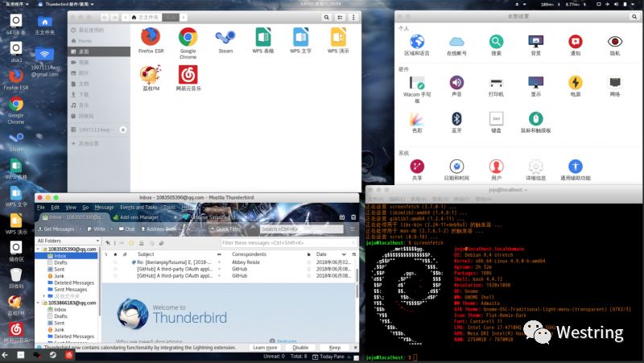
Task: Click Get Messages in Thunderbird toolbar
Action: pos(56,229)
